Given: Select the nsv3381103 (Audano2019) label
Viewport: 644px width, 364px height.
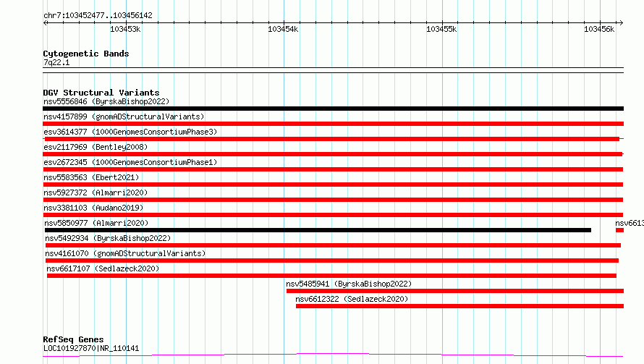Looking at the screenshot, I should (93, 208).
